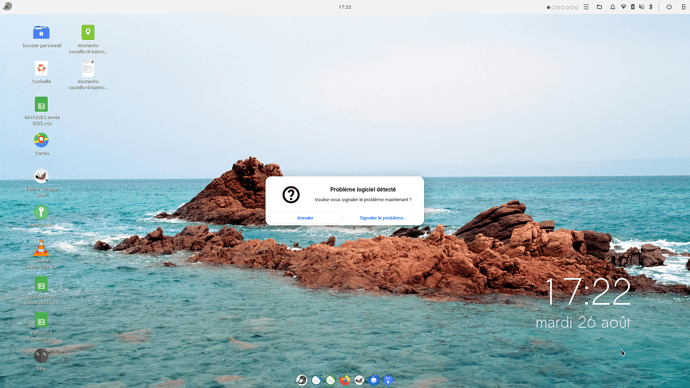690x388 pixels.
Task: Launch the VLC media player cone icon
Action: click(41, 249)
